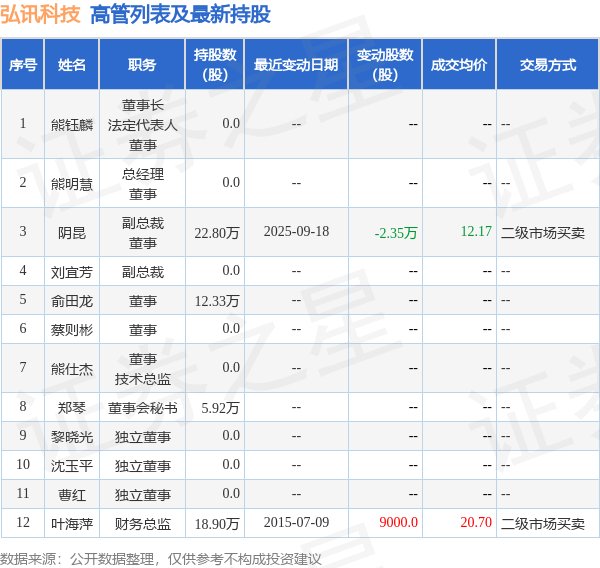Click 副总裁 in 刘宜芳's row
This screenshot has width=600, height=568.
coord(142,272)
